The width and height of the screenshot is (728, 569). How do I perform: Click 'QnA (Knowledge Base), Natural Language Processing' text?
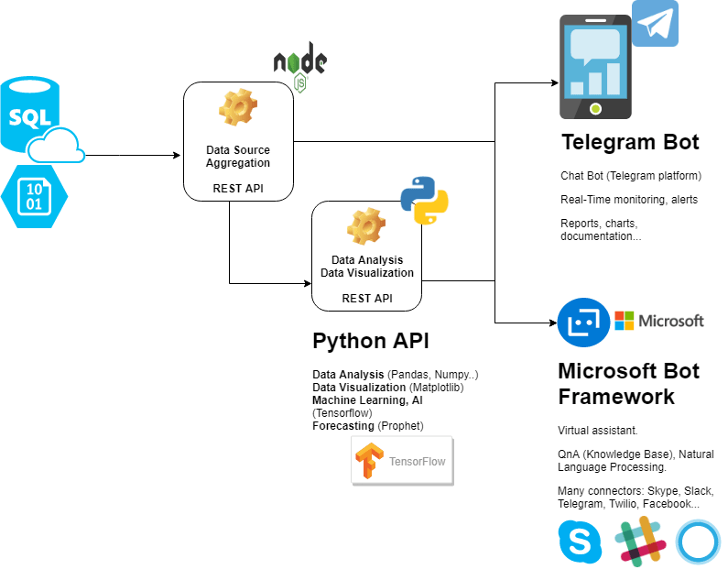636,460
